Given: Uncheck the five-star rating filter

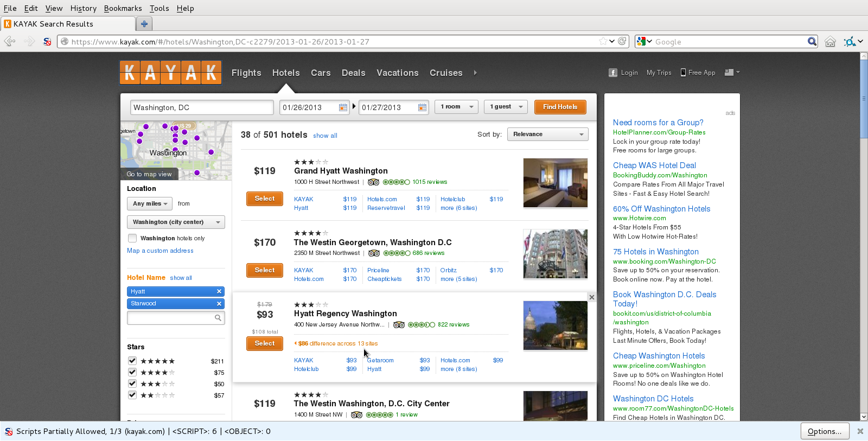Looking at the screenshot, I should click(x=132, y=361).
